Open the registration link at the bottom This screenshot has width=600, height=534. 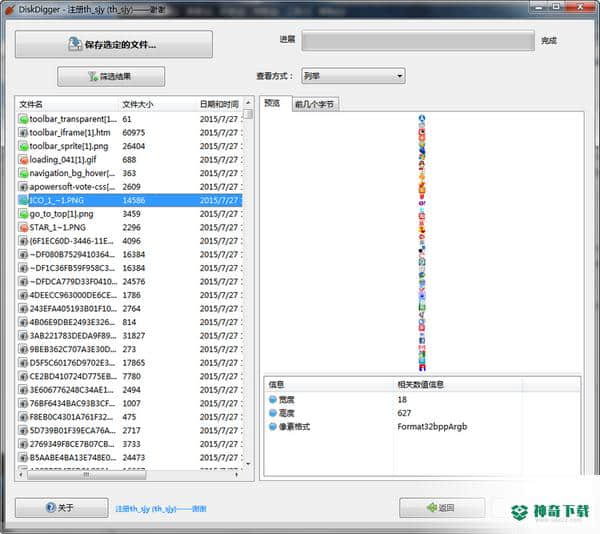(161, 509)
